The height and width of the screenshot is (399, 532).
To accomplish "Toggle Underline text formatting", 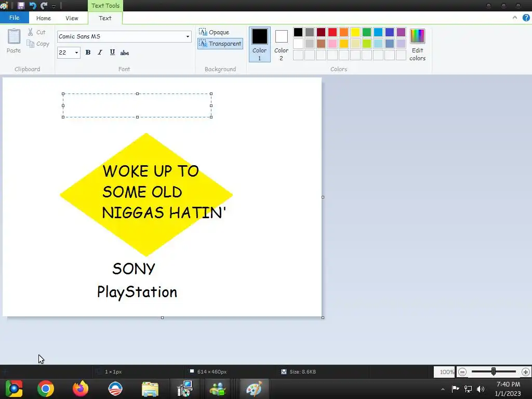I will [x=112, y=52].
